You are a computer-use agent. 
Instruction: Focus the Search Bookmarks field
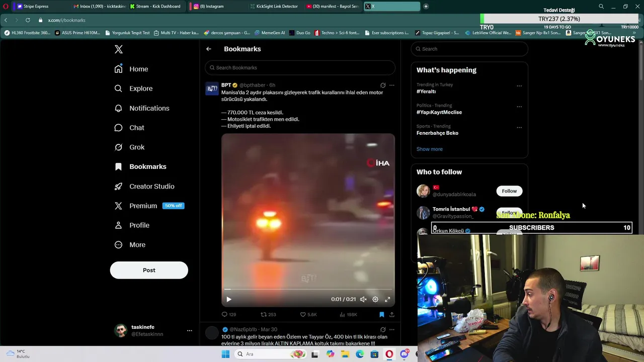pos(300,67)
